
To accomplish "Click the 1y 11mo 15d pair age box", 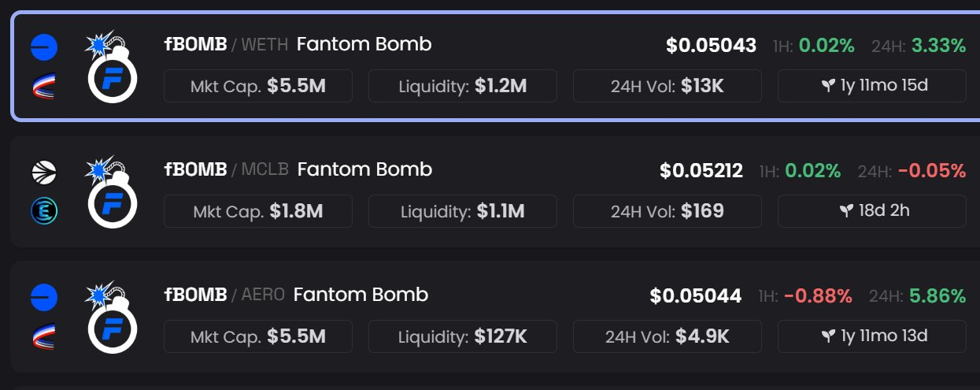I will tap(872, 86).
